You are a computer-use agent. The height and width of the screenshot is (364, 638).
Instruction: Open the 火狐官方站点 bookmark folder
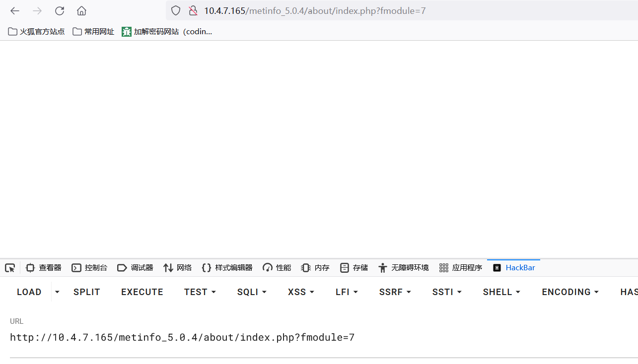point(36,31)
